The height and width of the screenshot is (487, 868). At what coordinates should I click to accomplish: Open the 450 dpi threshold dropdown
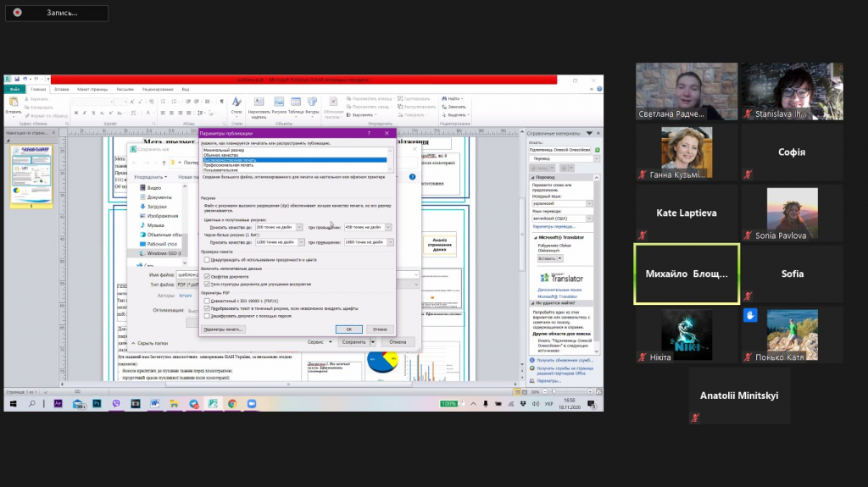click(388, 227)
